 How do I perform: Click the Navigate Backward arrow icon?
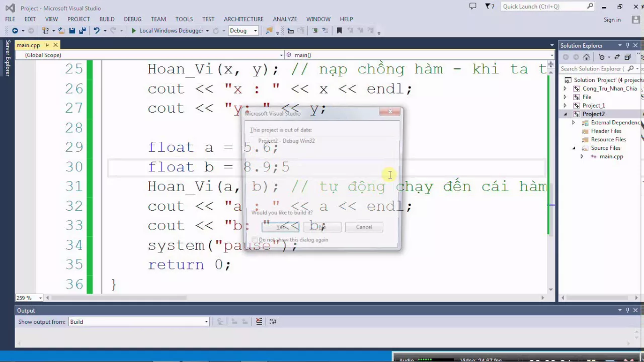click(x=15, y=31)
